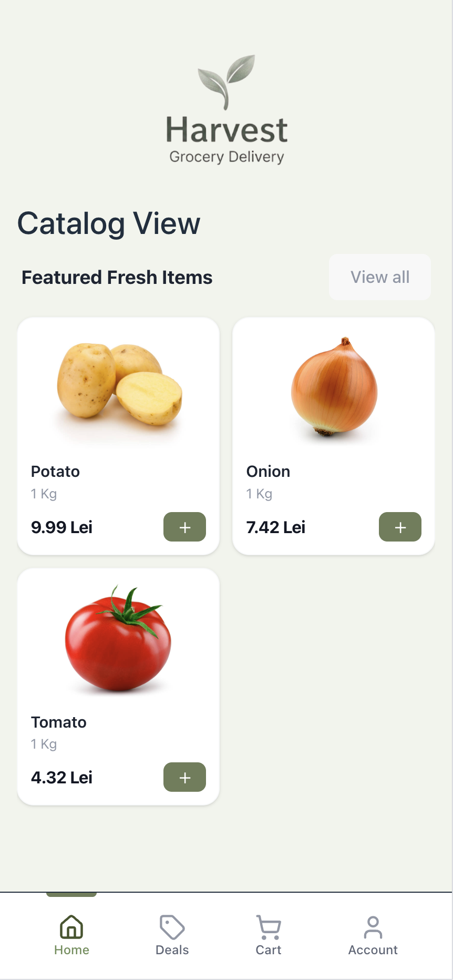Image resolution: width=453 pixels, height=980 pixels.
Task: Switch to the Deals tab label
Action: 172,950
